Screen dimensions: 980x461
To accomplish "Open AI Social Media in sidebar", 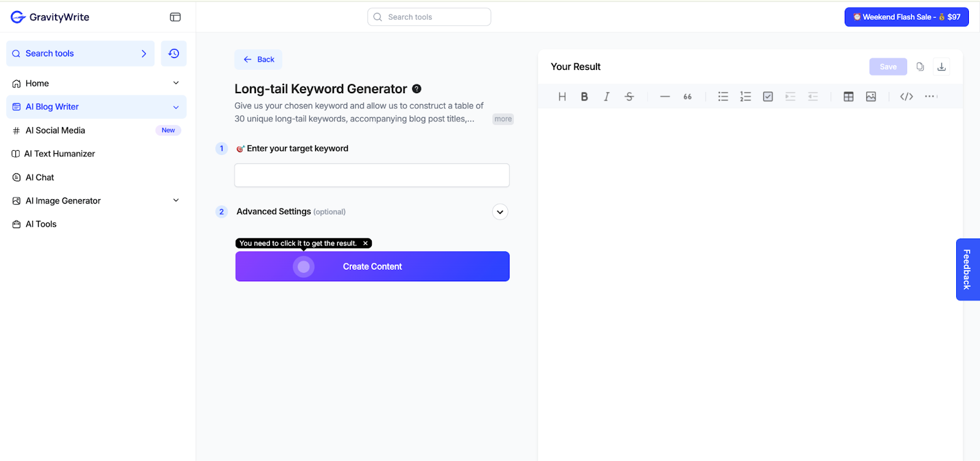I will [55, 131].
